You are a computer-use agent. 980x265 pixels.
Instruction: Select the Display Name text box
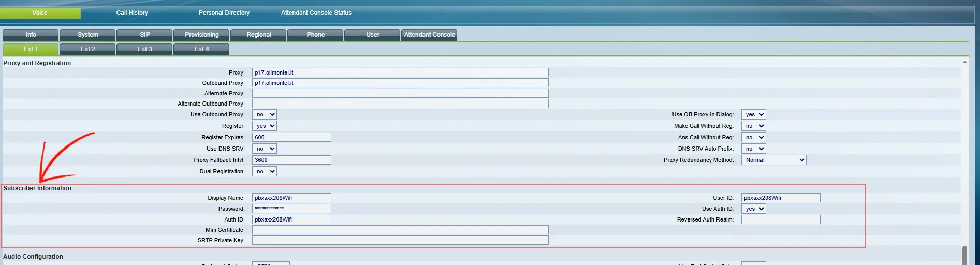(291, 198)
